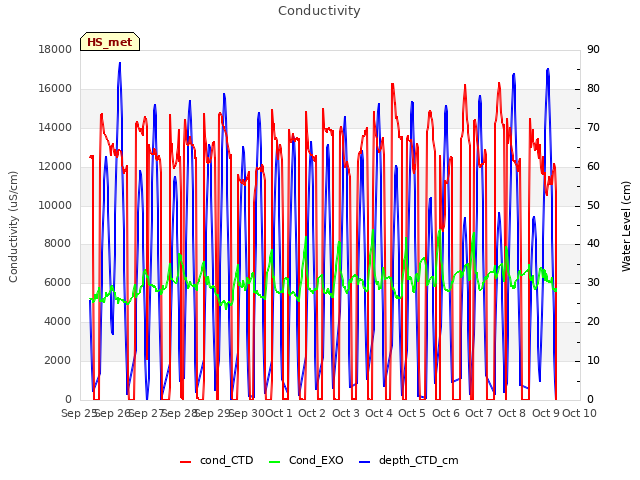Click the Conductivity (uS/cm) axis title
The height and width of the screenshot is (480, 640).
tap(13, 227)
